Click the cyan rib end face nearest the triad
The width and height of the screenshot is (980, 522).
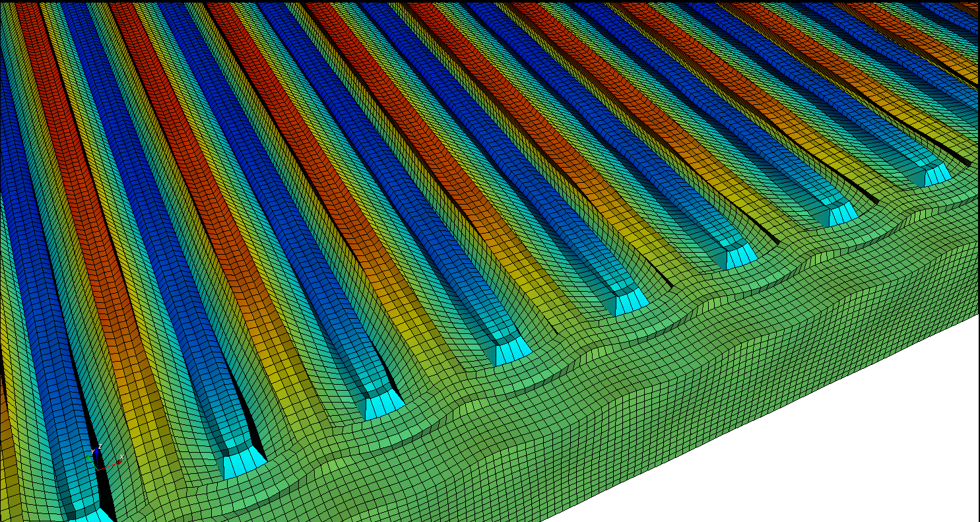click(243, 463)
